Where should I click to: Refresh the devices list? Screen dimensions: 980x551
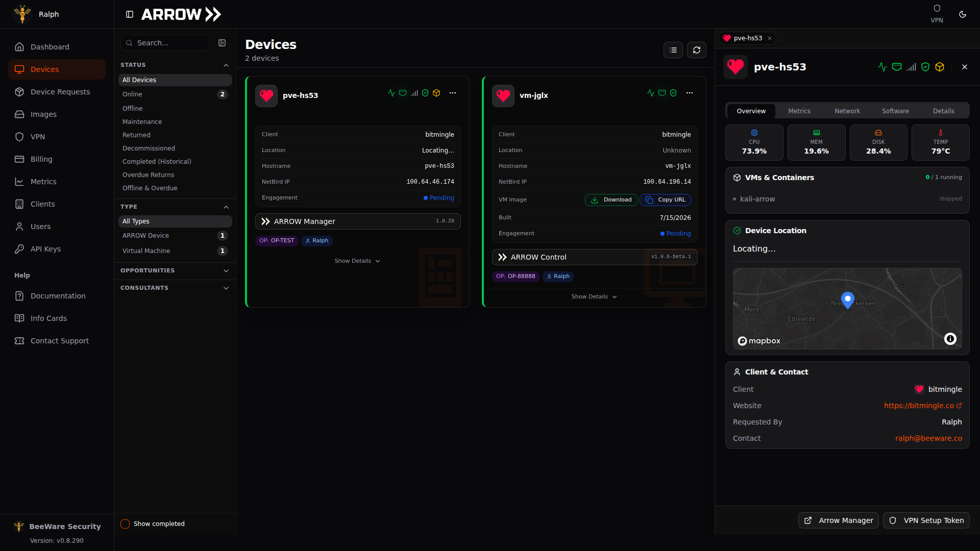click(x=697, y=50)
